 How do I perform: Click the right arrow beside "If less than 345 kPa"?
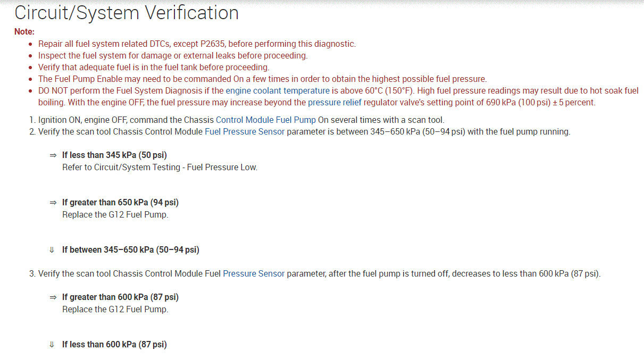click(x=53, y=155)
